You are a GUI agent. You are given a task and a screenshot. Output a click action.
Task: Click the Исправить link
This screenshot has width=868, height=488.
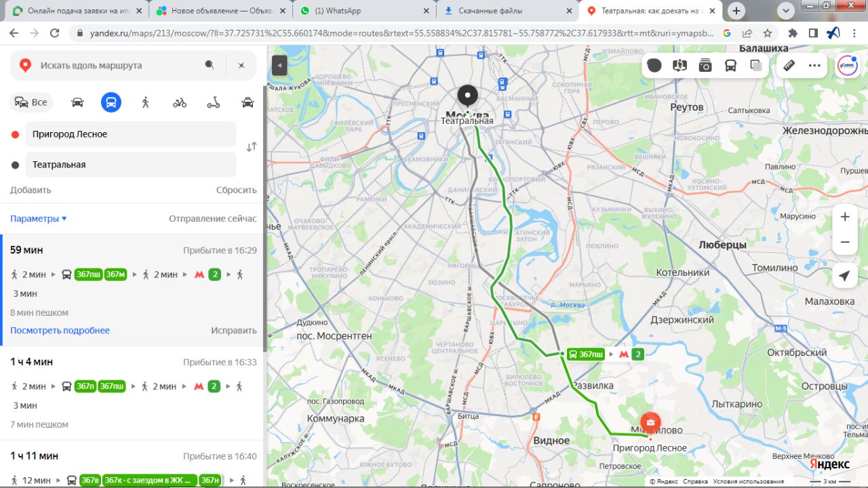coord(234,330)
